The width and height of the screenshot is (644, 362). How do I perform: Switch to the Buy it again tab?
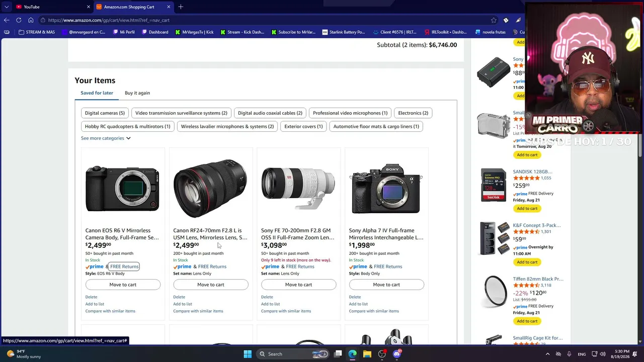pos(137,93)
